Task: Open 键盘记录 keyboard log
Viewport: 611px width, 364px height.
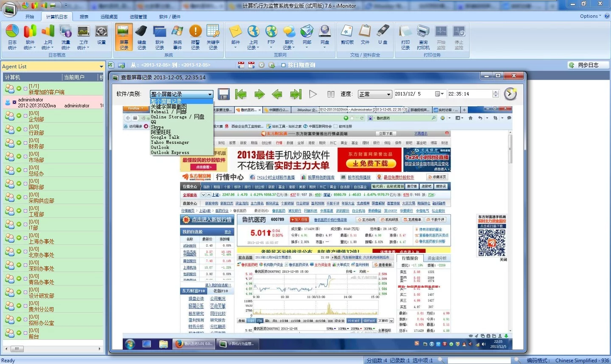Action: point(141,37)
